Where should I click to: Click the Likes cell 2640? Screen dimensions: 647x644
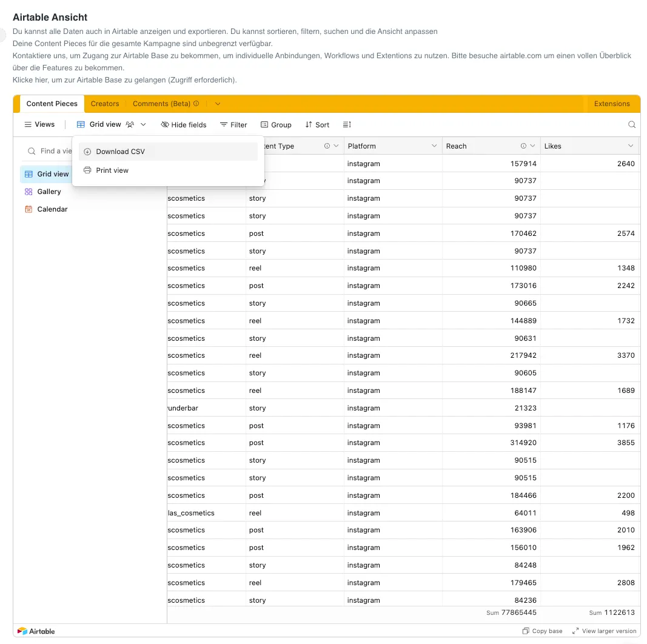tap(590, 164)
